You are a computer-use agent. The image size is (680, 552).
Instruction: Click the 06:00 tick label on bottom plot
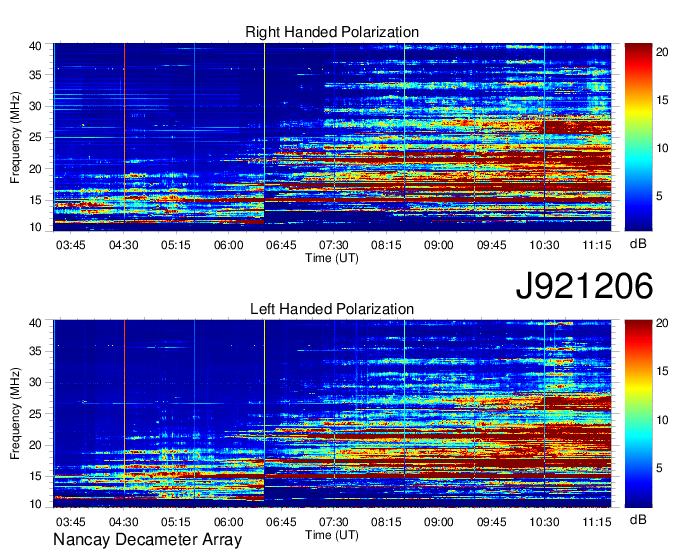[229, 522]
